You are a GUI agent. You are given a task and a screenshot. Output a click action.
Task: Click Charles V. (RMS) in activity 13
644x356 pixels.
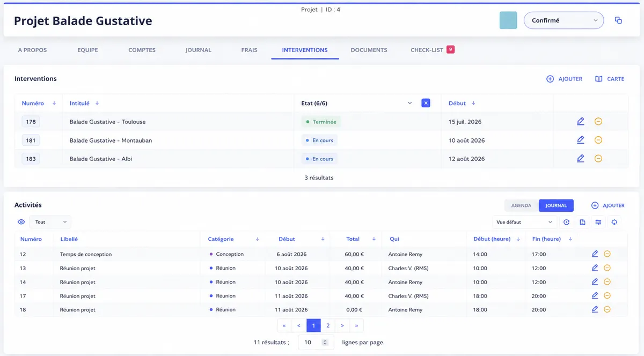click(408, 268)
